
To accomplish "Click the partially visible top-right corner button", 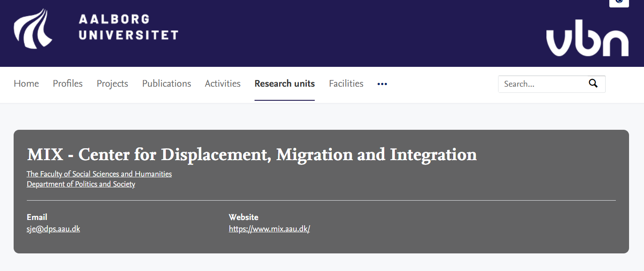I will click(x=619, y=3).
